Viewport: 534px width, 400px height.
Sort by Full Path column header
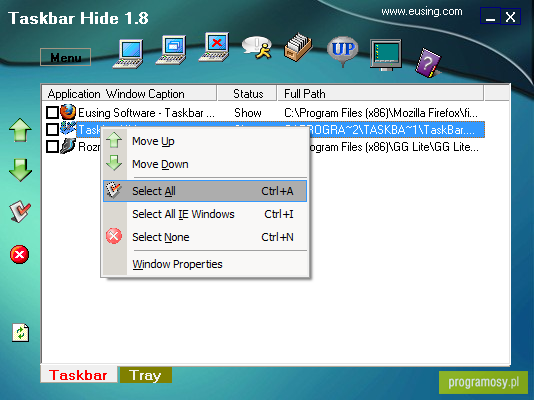coord(381,93)
